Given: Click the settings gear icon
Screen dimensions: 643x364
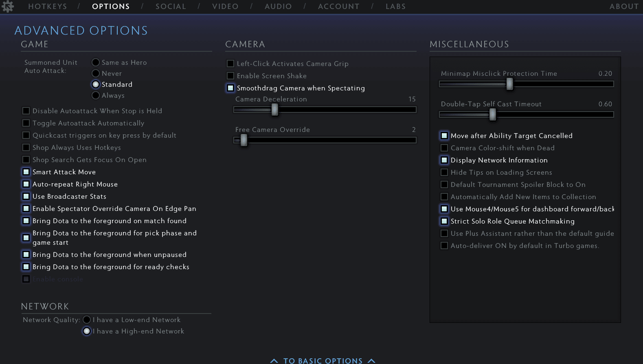Looking at the screenshot, I should [x=7, y=6].
